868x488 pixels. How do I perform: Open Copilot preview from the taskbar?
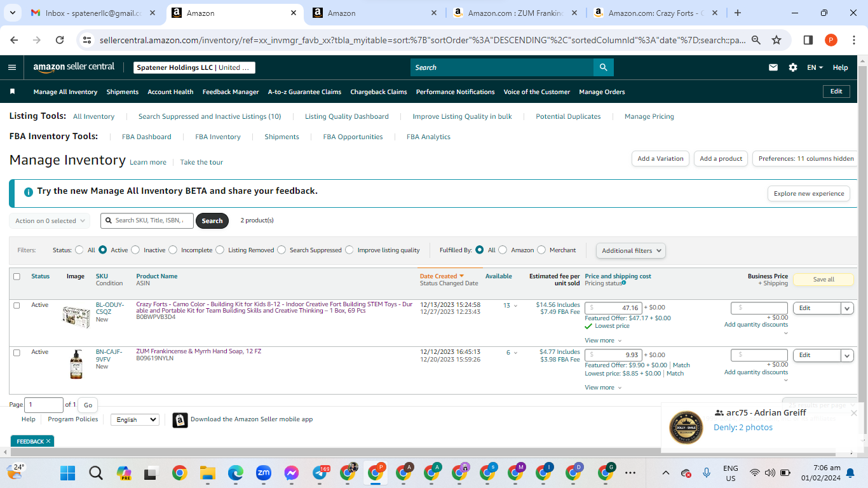point(124,473)
